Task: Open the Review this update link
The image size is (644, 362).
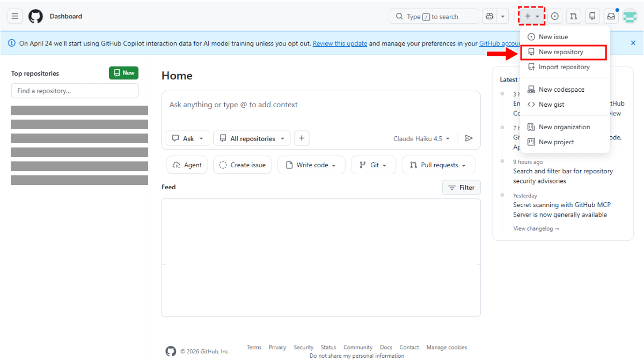Action: (340, 43)
